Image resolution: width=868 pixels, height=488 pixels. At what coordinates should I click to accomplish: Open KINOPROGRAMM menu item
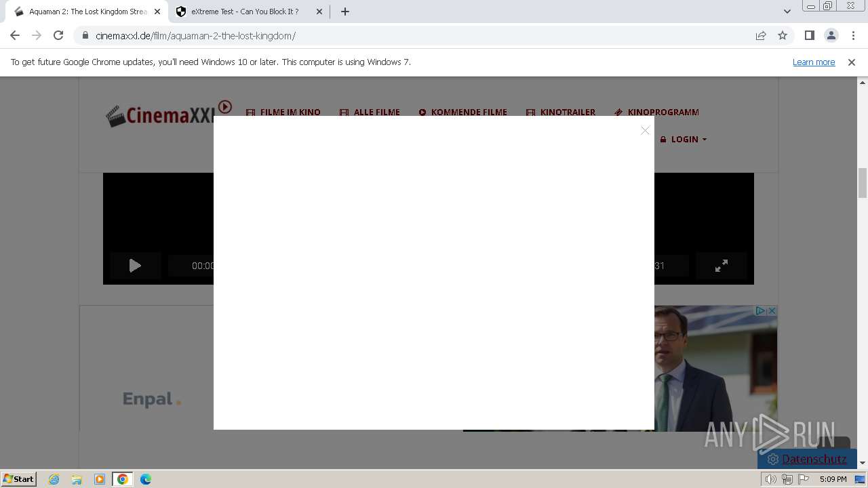click(x=656, y=112)
